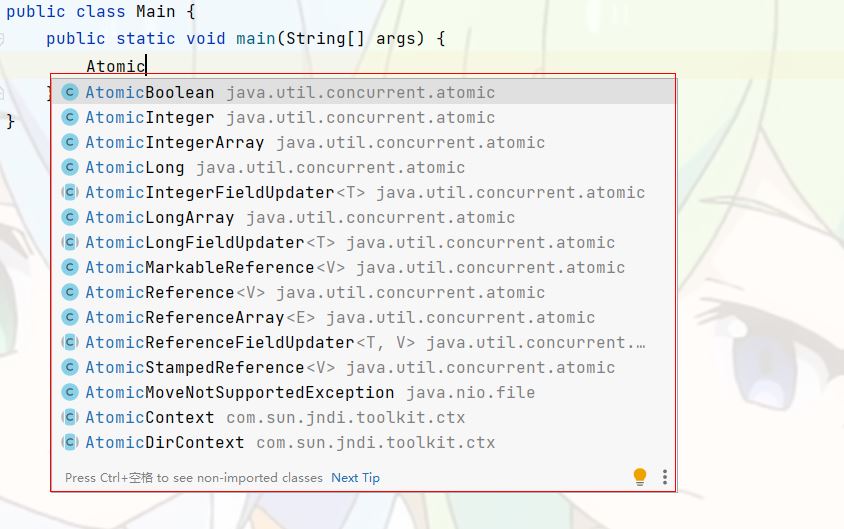The height and width of the screenshot is (529, 844).
Task: Pick AtomicMarkableReference<V> from suggestions
Action: 363,267
